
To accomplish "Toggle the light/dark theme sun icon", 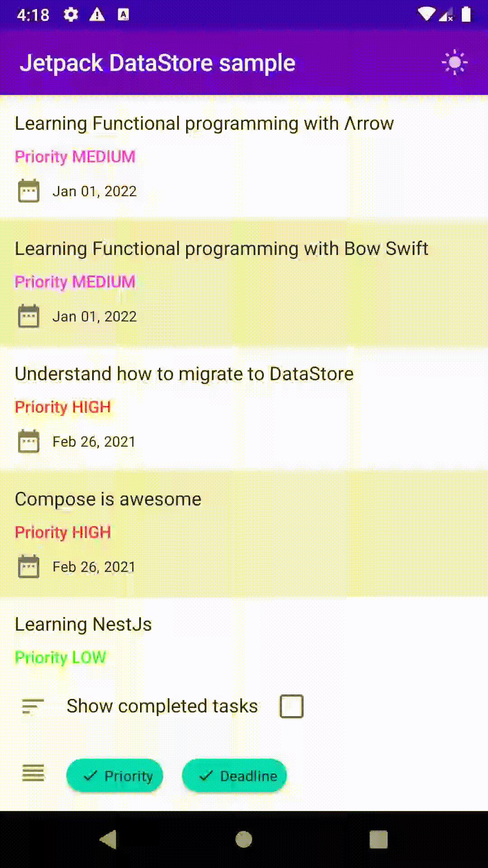I will click(x=454, y=62).
